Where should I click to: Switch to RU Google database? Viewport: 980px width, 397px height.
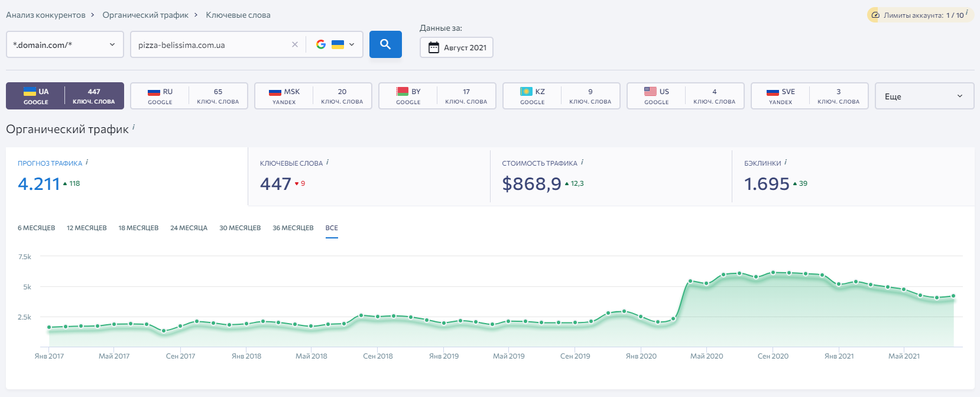coord(189,96)
